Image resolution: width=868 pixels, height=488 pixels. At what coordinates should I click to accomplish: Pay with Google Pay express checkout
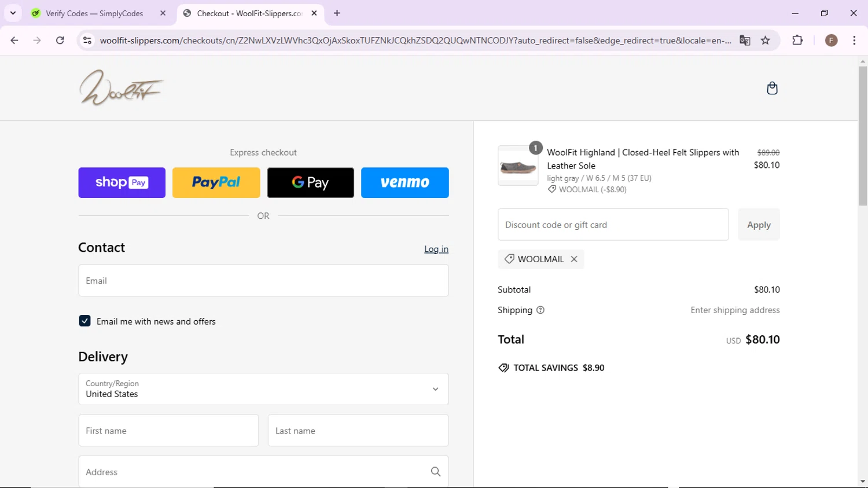pos(311,182)
